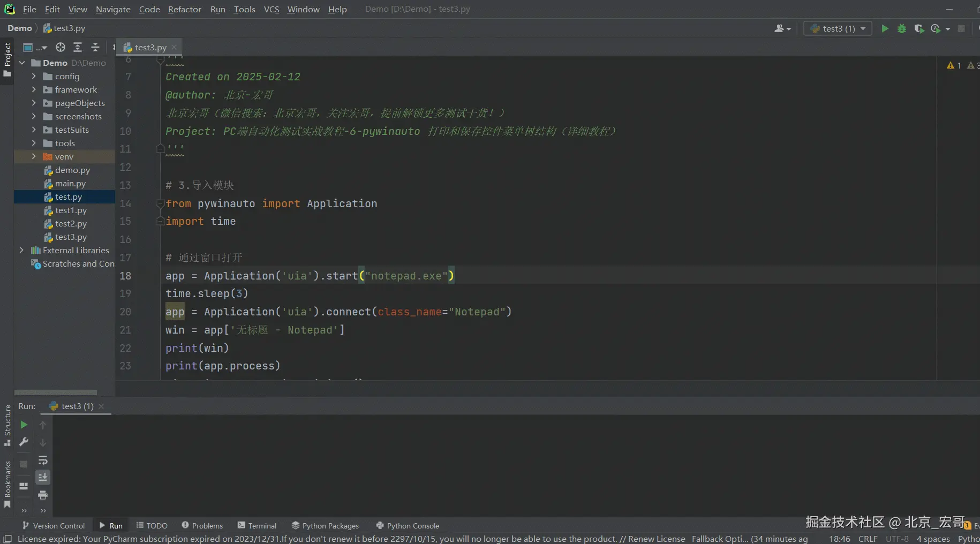Viewport: 980px width, 544px height.
Task: Click the Profile run icon in the top toolbar
Action: point(936,28)
